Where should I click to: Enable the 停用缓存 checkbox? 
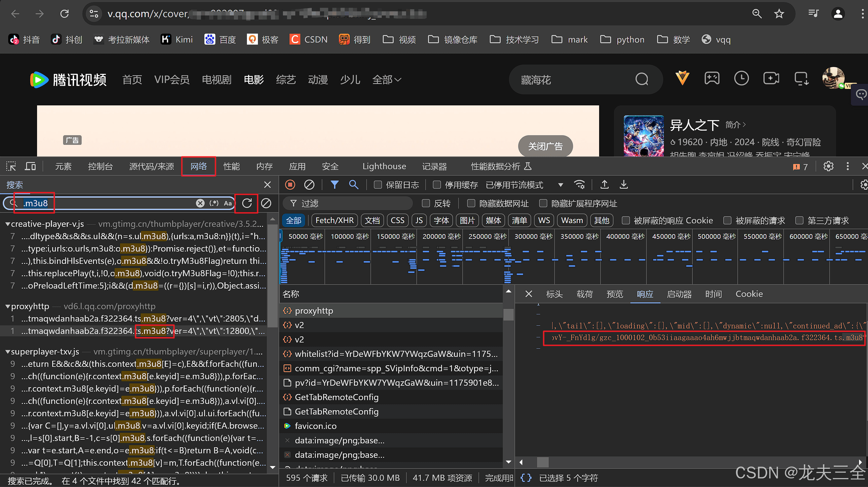pos(437,185)
